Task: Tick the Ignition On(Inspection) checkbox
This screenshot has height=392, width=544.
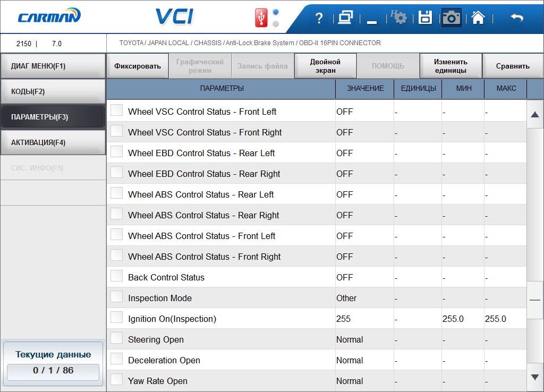Action: click(116, 318)
